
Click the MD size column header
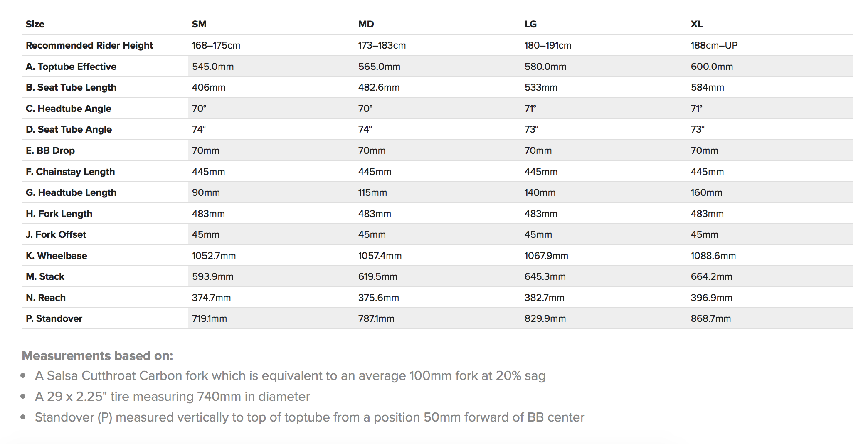(366, 24)
